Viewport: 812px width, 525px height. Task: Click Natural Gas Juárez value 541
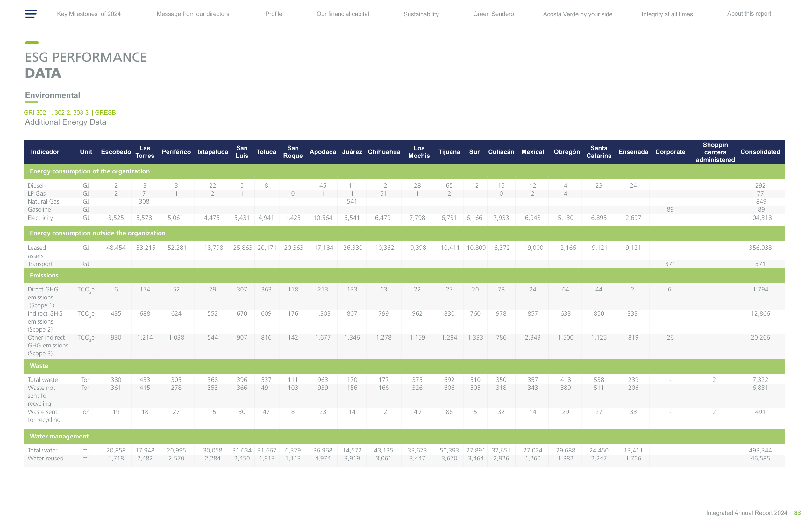tap(352, 202)
